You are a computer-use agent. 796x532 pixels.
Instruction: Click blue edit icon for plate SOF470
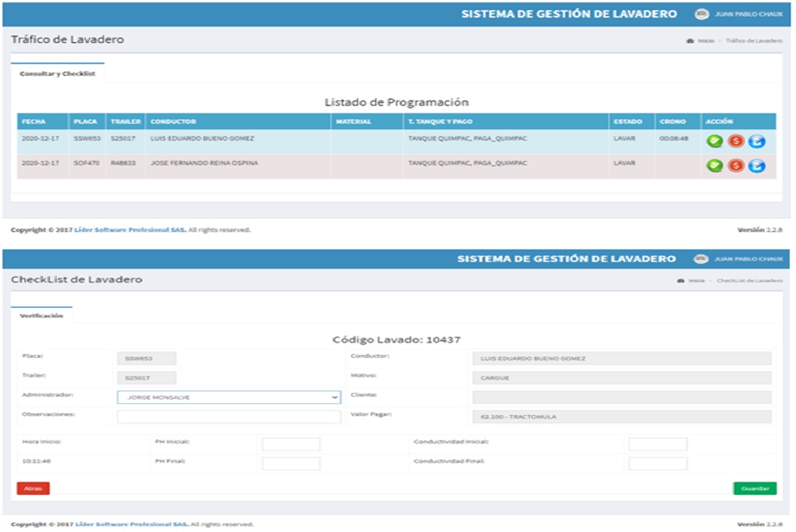[x=756, y=166]
